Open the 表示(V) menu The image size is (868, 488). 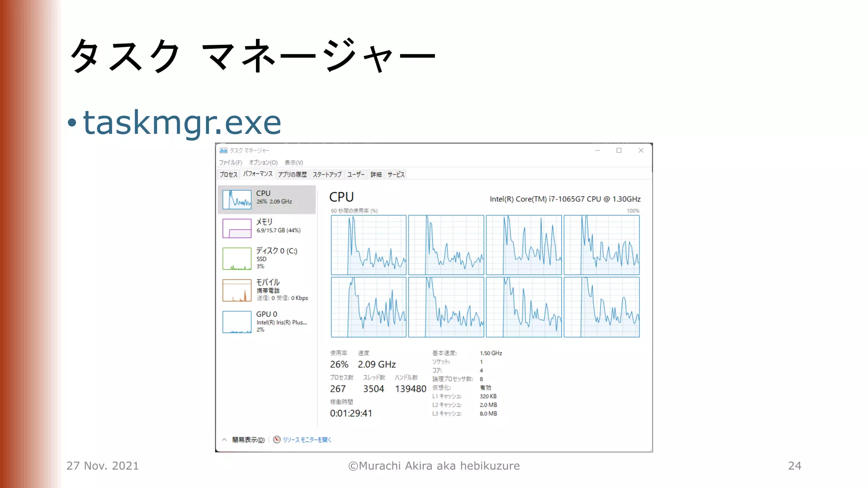pyautogui.click(x=294, y=163)
